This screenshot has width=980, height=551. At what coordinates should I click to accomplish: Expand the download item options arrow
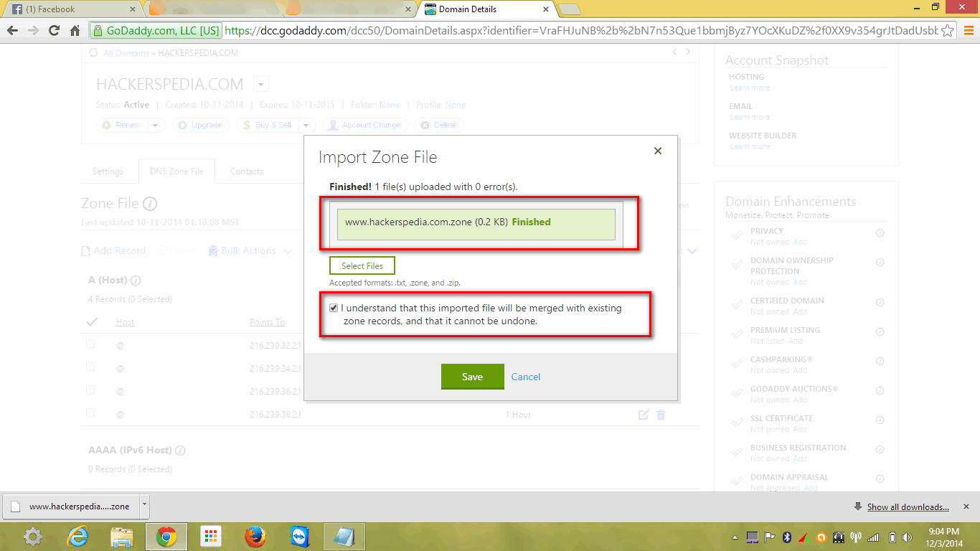(144, 506)
